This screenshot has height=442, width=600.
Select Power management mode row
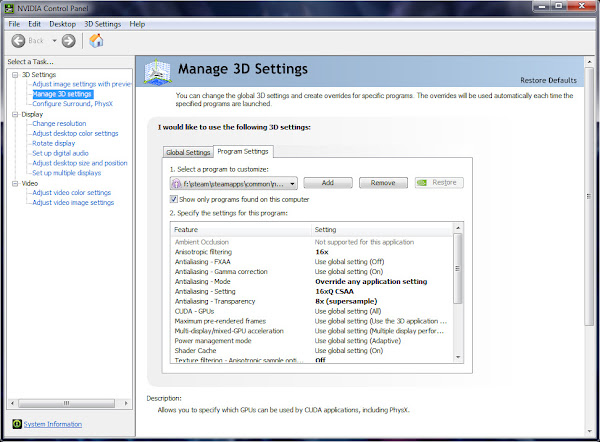[x=312, y=341]
